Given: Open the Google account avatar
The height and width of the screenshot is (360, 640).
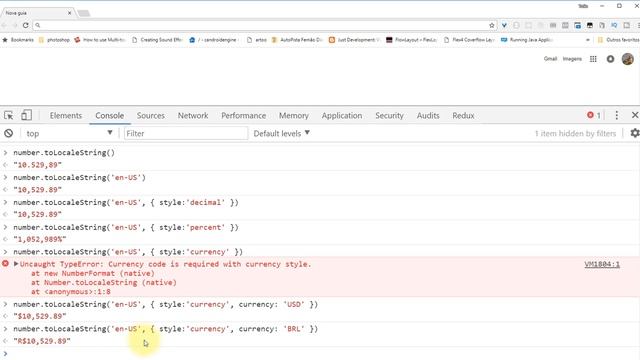Looking at the screenshot, I should 627,59.
